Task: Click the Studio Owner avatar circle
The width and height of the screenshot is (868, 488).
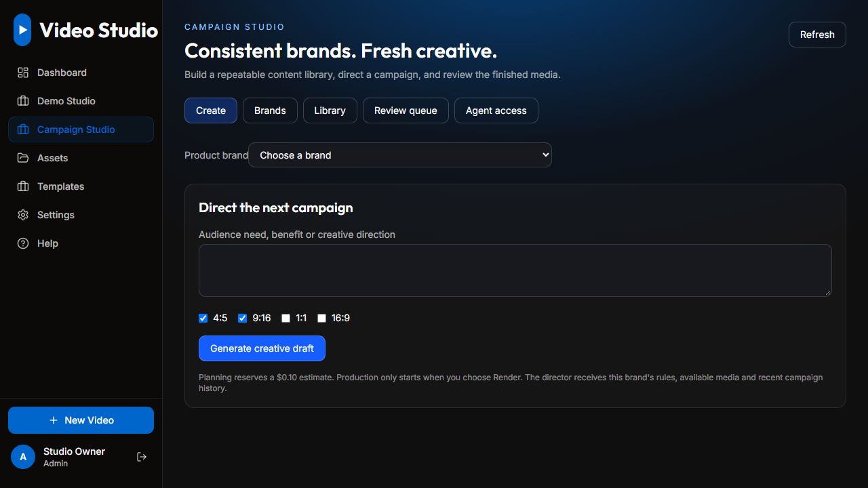Action: [x=23, y=457]
